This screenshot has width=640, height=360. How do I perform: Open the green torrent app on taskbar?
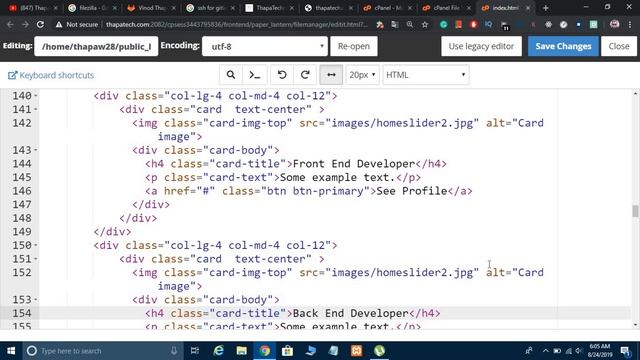click(380, 351)
